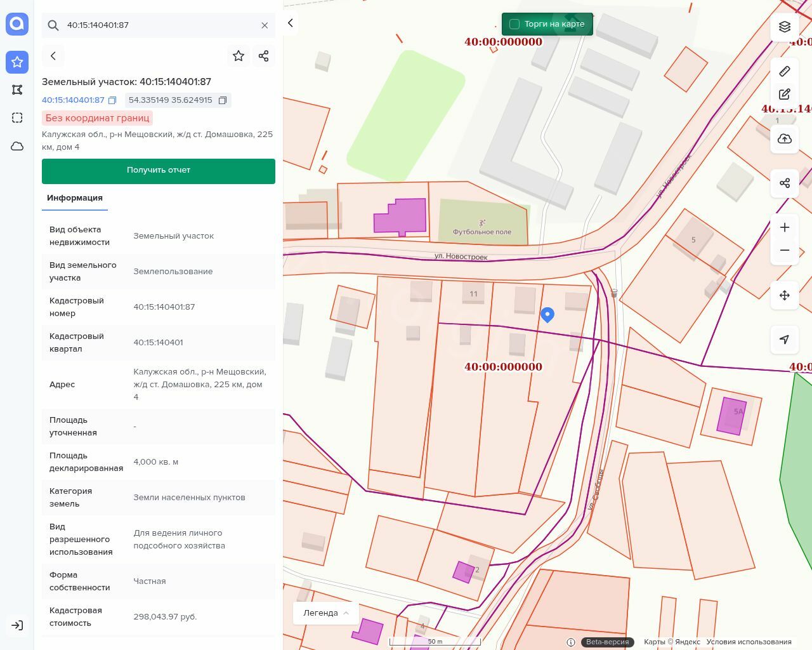Click the cloud upload map button

(x=785, y=139)
